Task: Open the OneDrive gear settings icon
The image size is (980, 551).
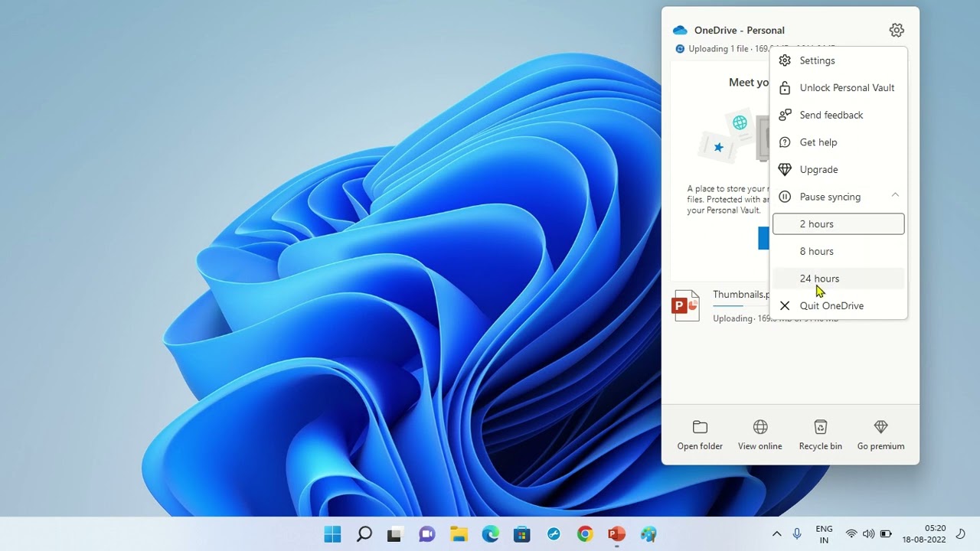Action: [896, 31]
